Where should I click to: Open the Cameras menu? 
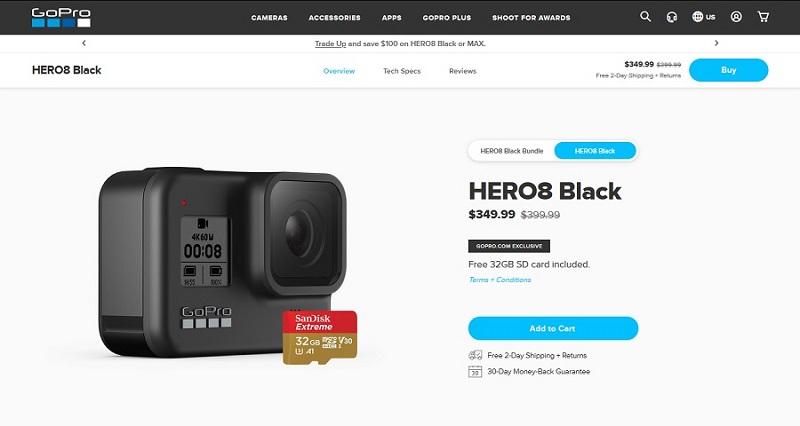269,18
